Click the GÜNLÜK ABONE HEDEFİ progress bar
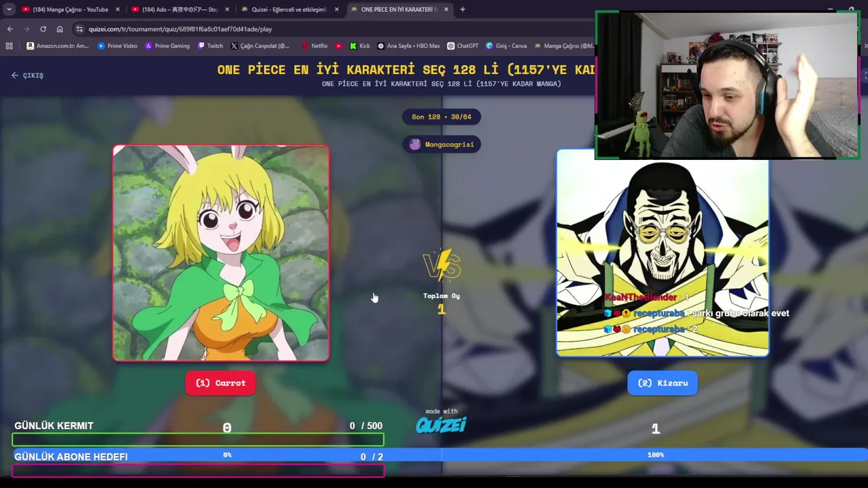 [198, 471]
